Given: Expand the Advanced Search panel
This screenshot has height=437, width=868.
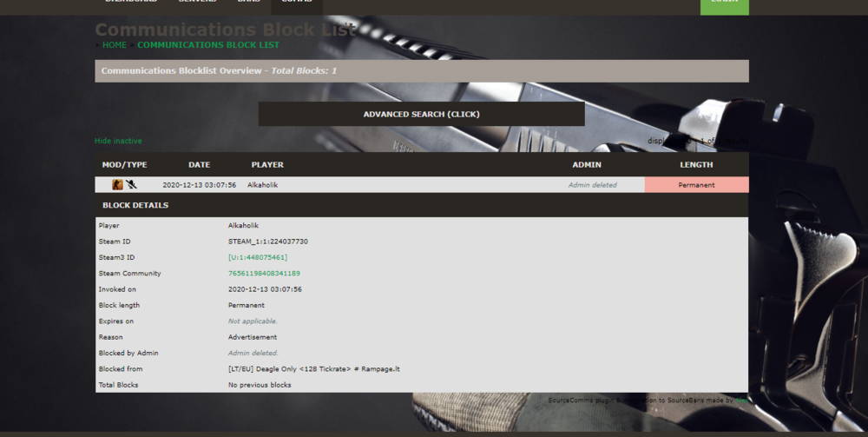Looking at the screenshot, I should 421,114.
